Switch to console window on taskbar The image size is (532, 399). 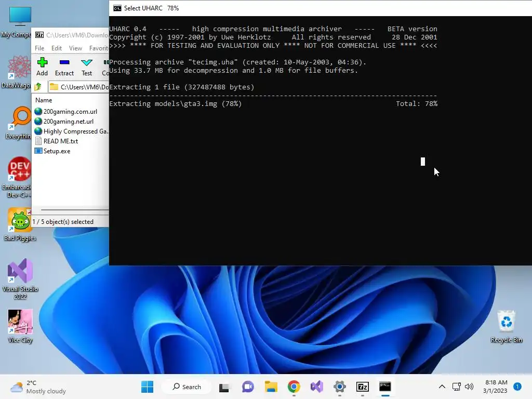[385, 387]
